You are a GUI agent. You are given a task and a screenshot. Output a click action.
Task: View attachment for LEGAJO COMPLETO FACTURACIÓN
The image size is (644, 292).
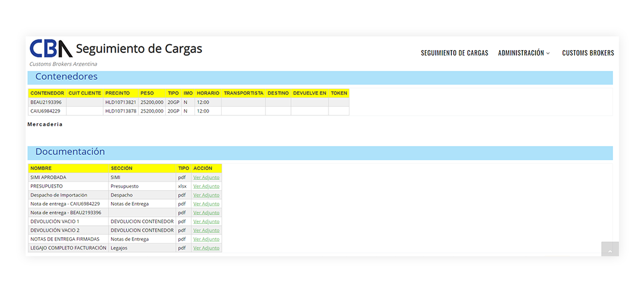pyautogui.click(x=206, y=248)
